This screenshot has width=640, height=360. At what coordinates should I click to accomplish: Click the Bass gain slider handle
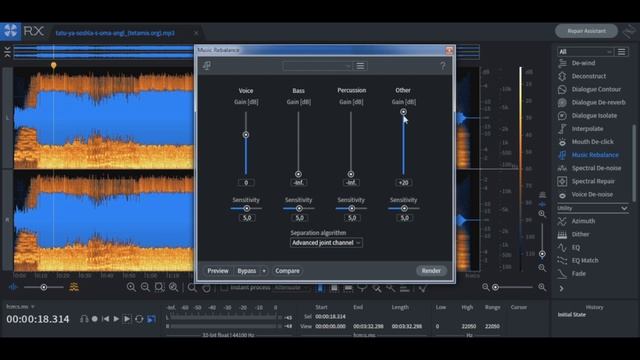pyautogui.click(x=298, y=174)
